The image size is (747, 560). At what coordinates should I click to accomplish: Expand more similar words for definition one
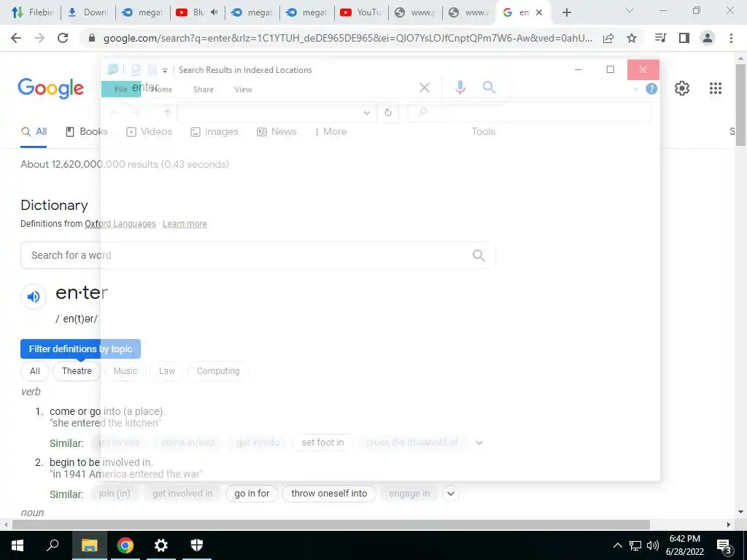point(479,443)
